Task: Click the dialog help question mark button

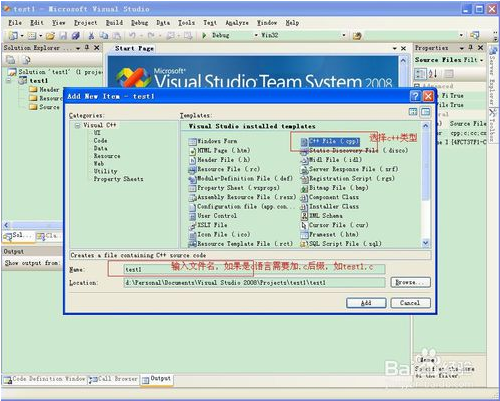Action: (x=415, y=96)
